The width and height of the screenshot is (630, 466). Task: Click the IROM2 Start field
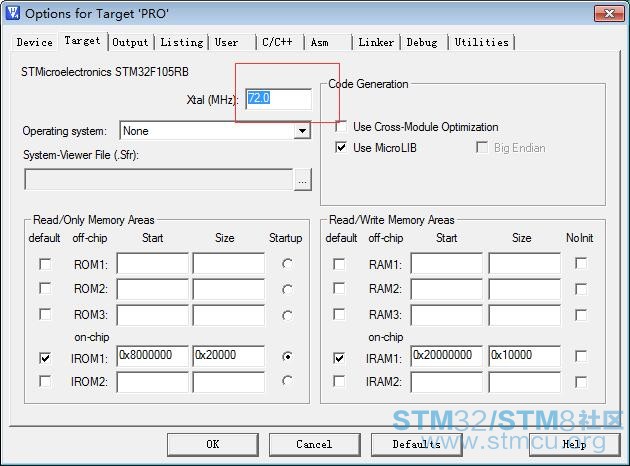pos(152,382)
